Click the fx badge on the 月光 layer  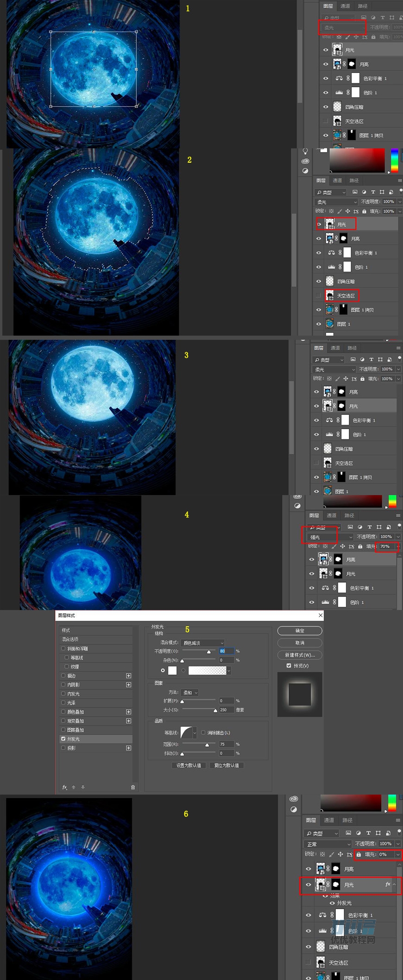click(388, 885)
